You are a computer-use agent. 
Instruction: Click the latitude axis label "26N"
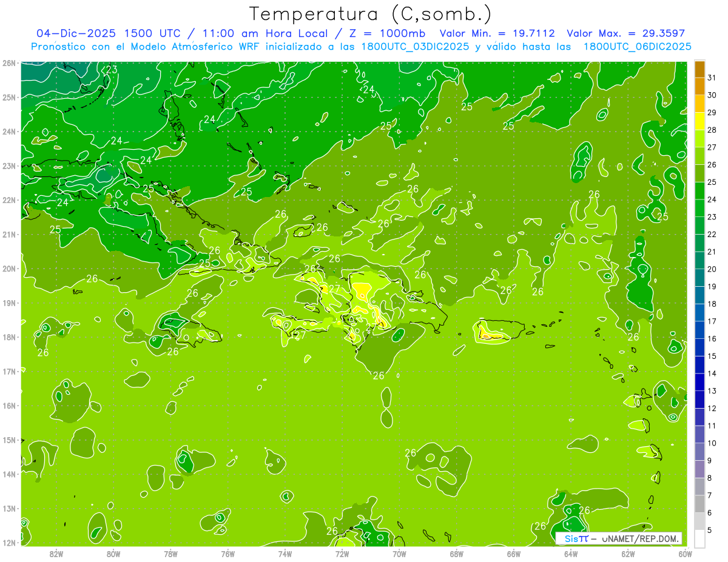[x=9, y=63]
